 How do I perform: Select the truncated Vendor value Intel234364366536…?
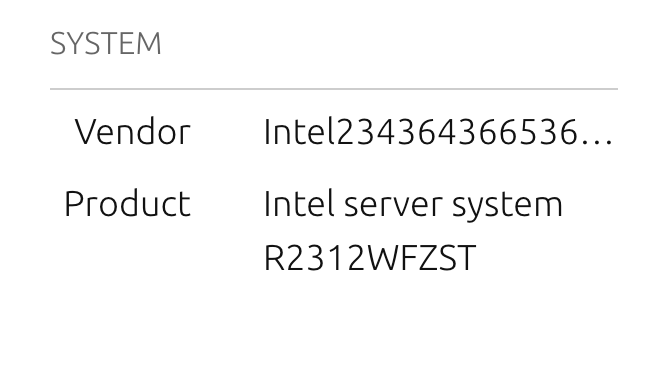pyautogui.click(x=438, y=132)
